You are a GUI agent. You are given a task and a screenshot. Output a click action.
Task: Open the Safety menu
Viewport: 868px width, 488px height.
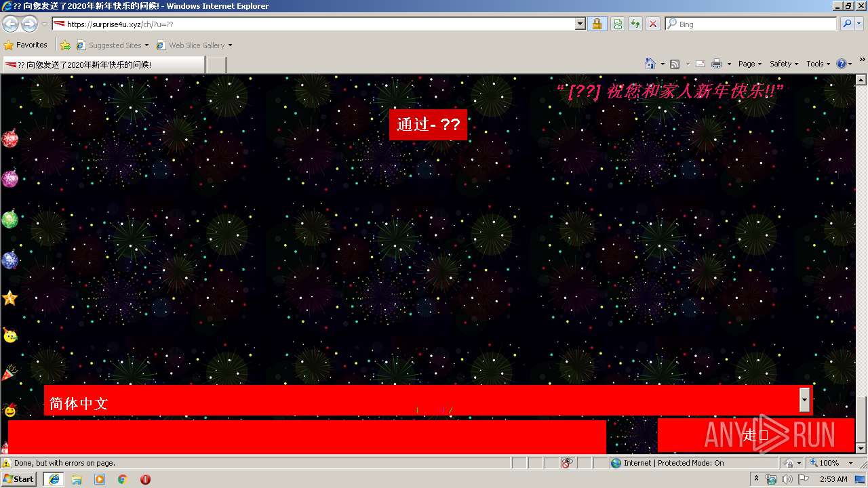pos(784,64)
